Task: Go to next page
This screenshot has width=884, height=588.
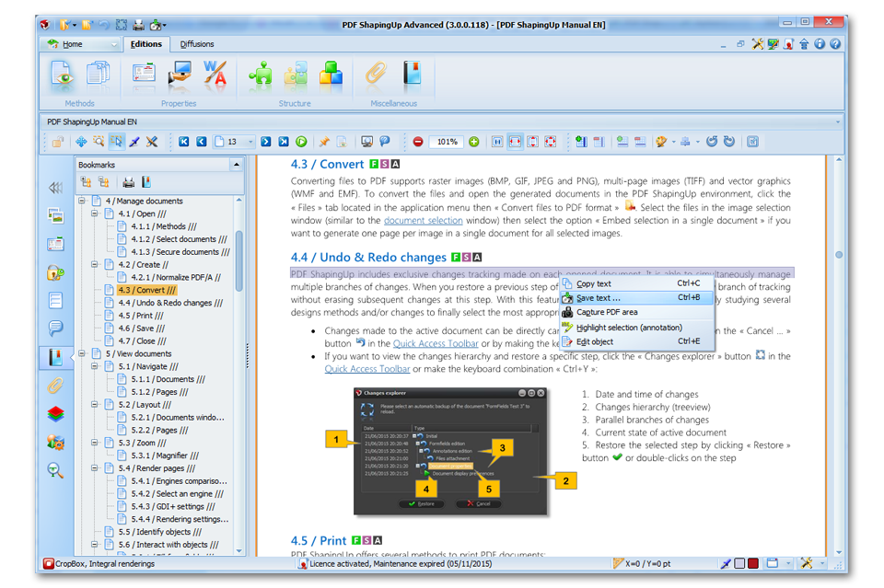Action: 266,142
